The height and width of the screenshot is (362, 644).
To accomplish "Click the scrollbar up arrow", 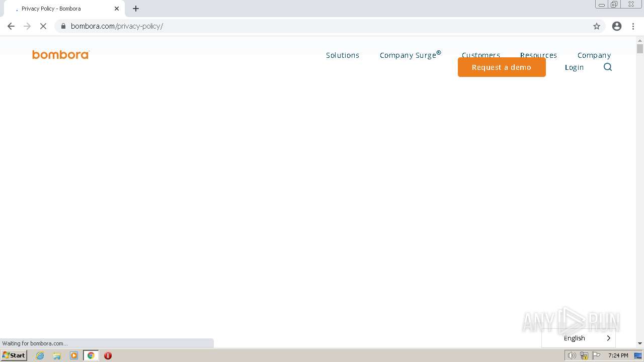I will [x=640, y=40].
